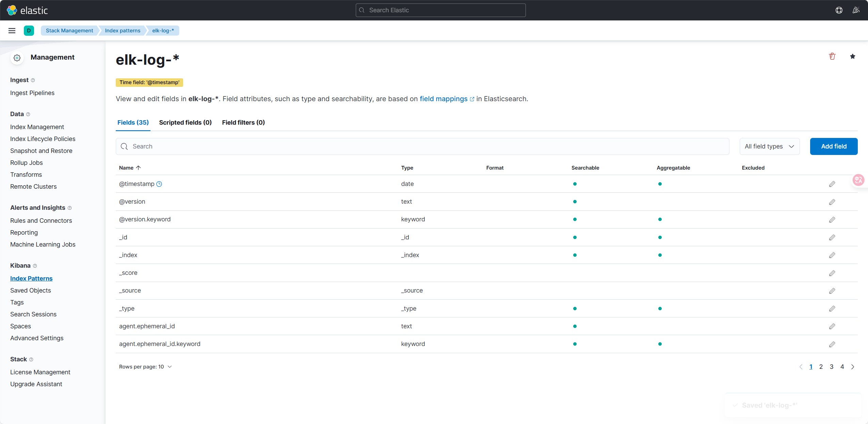Go to page 4
The height and width of the screenshot is (424, 868).
coord(842,367)
